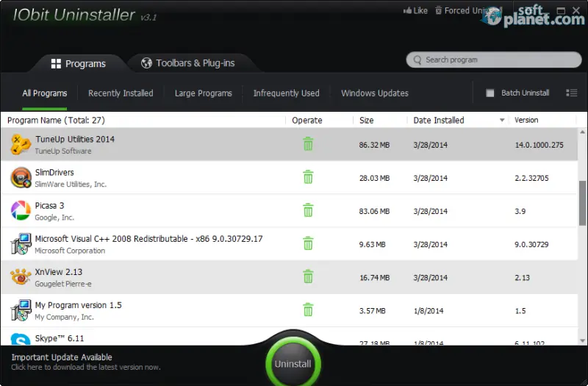Screen dimensions: 588x386
Task: Sort by the Size column header
Action: (x=366, y=120)
